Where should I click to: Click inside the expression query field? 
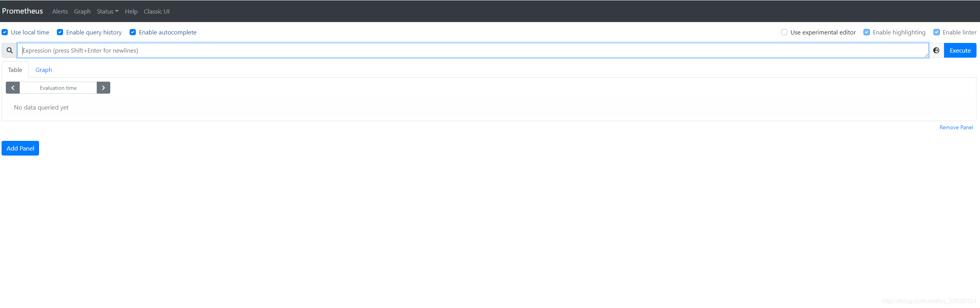[464, 50]
